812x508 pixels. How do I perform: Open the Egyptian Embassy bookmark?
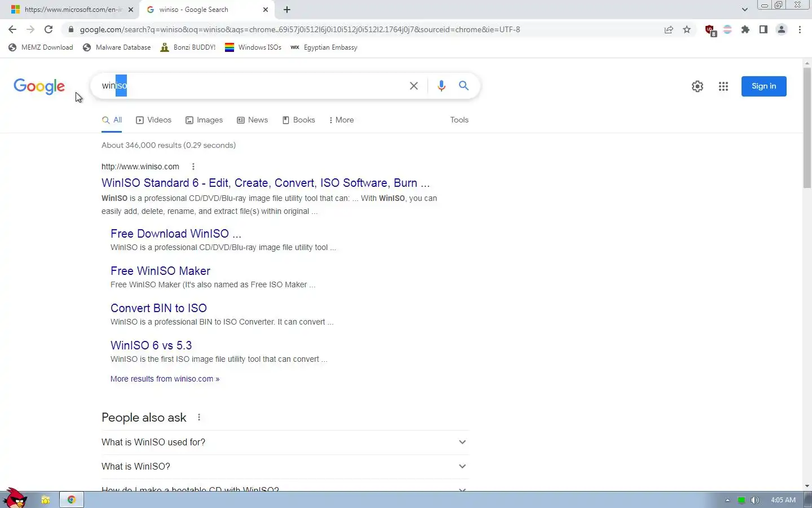click(324, 47)
